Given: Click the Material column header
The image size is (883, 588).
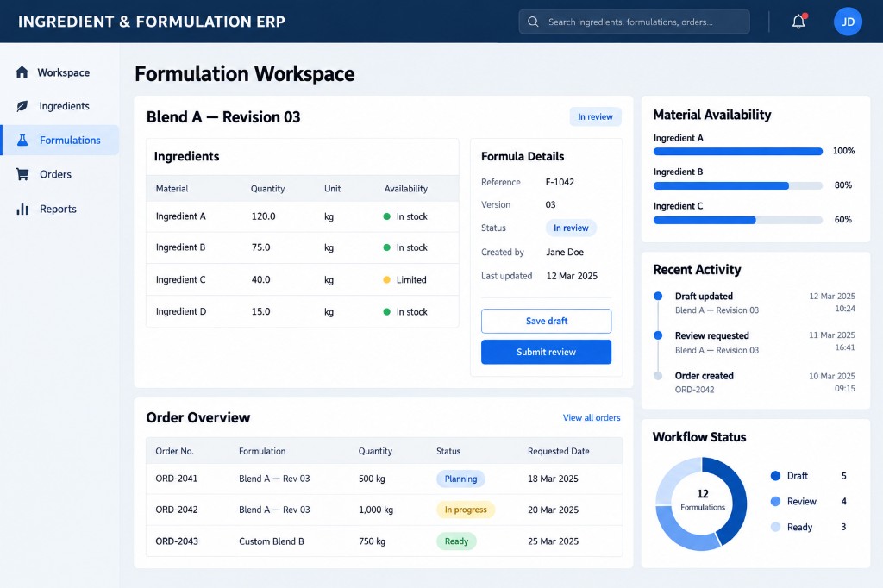Looking at the screenshot, I should coord(172,189).
